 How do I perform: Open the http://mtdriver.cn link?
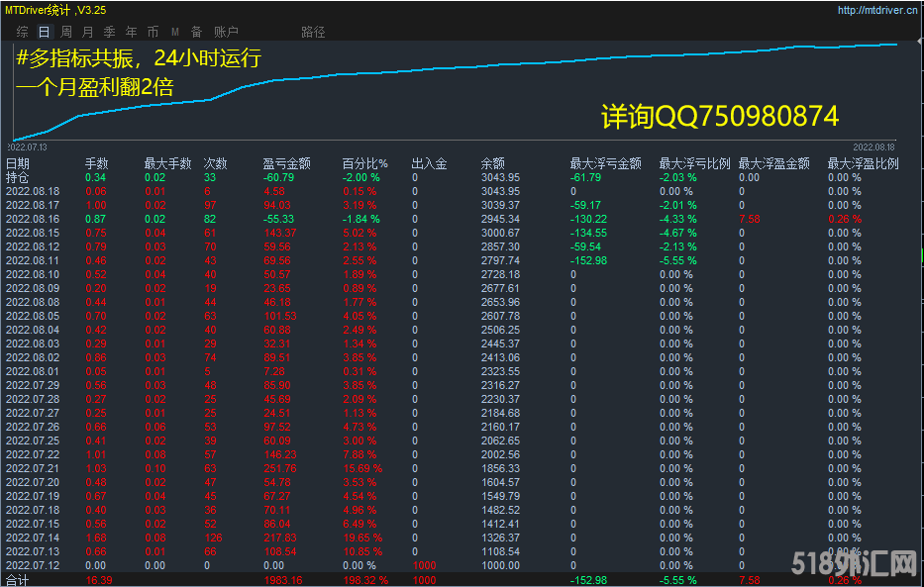tap(877, 10)
